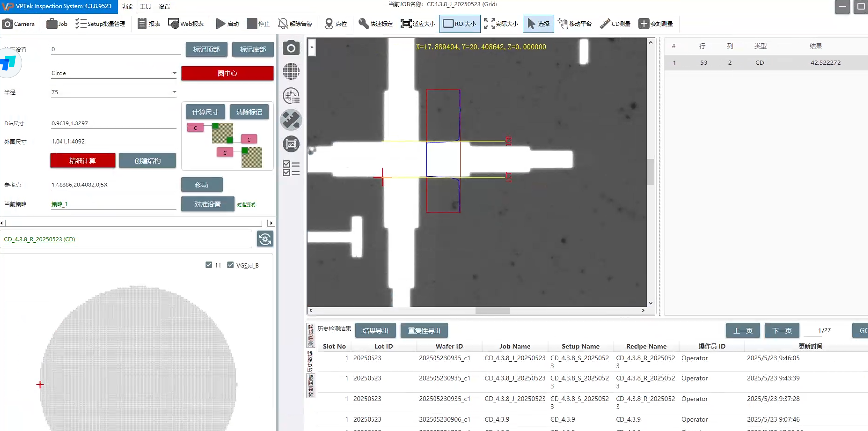Click the wafer grid map icon
This screenshot has width=868, height=431.
coord(291,71)
